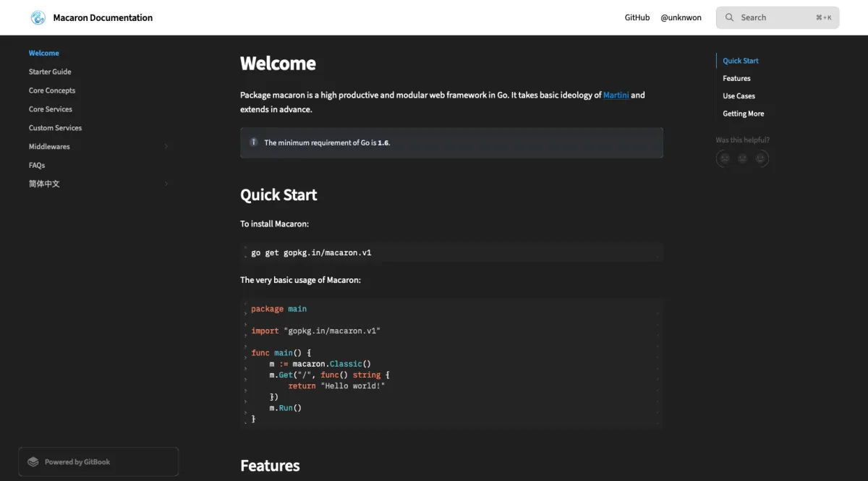
Task: Open the FAQs page
Action: 37,166
